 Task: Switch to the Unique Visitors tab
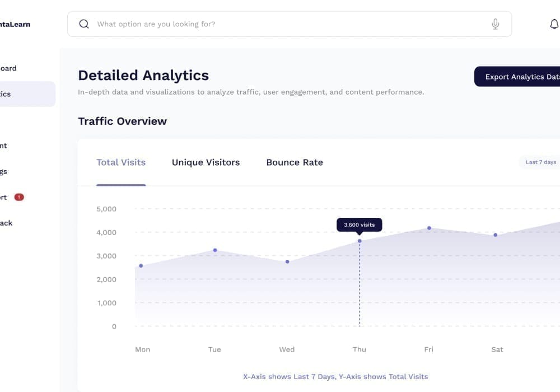206,162
